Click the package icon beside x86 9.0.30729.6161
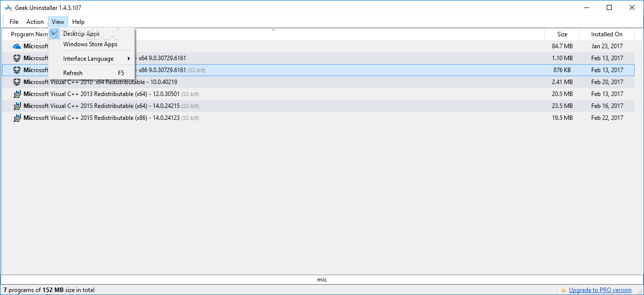644x295 pixels. coord(17,70)
